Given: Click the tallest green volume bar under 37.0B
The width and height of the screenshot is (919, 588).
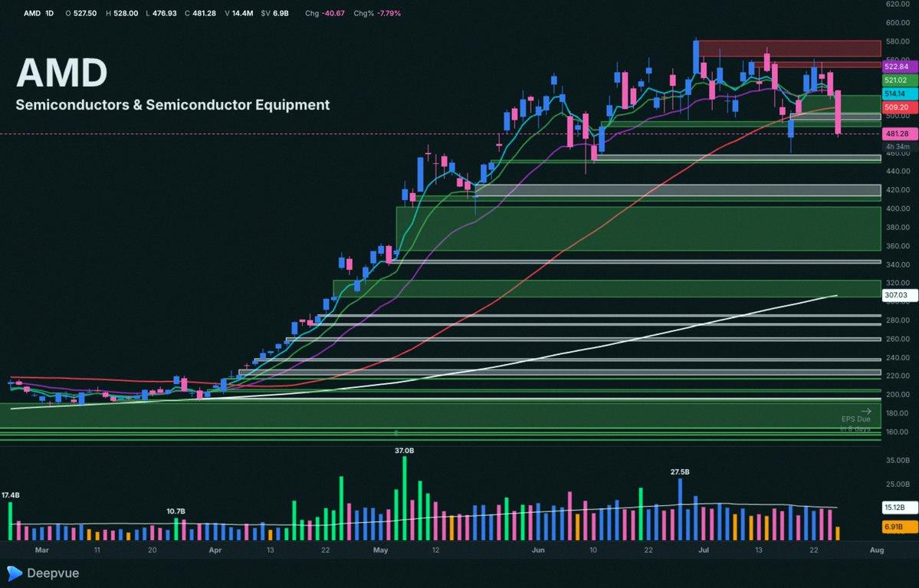Looking at the screenshot, I should [x=405, y=498].
